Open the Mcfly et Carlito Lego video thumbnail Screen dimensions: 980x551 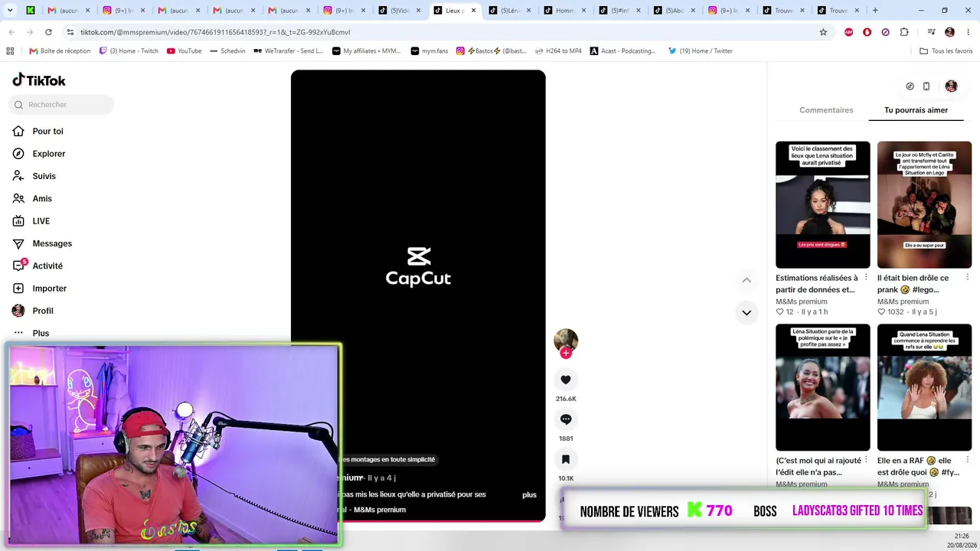[x=924, y=204]
